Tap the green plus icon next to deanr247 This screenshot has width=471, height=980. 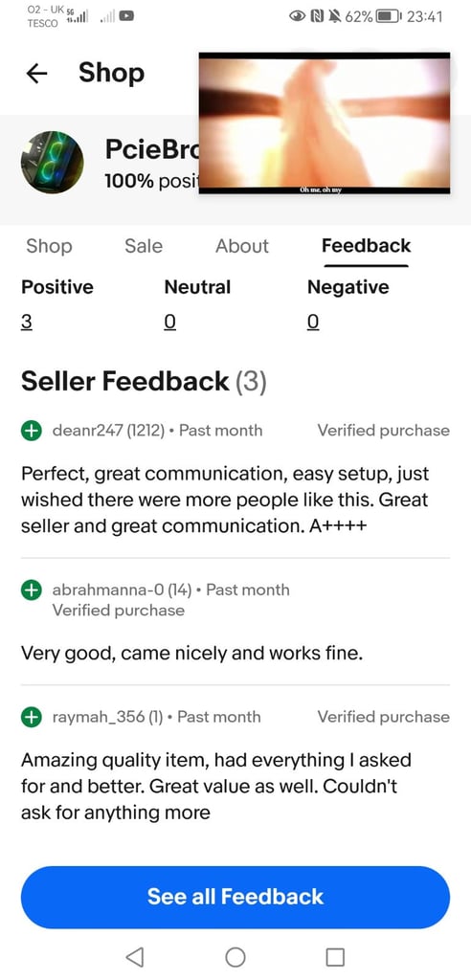pyautogui.click(x=32, y=431)
